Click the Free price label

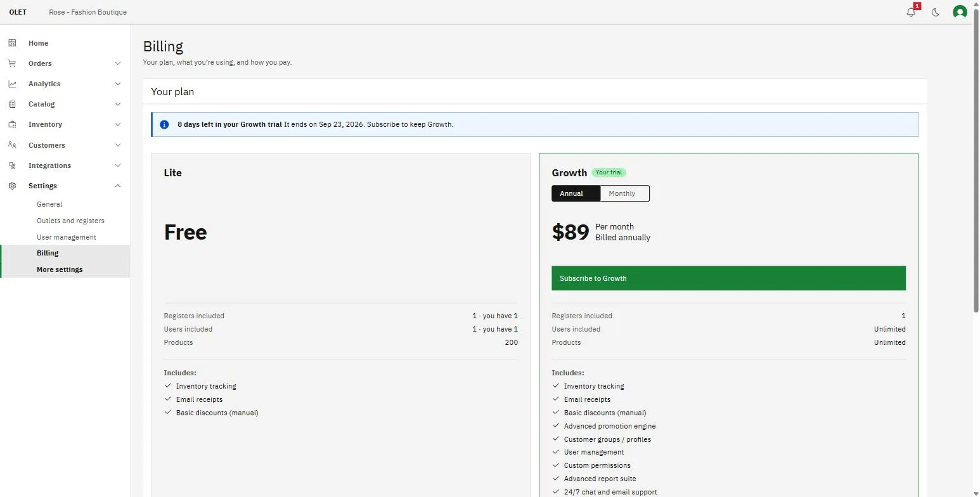tap(185, 232)
